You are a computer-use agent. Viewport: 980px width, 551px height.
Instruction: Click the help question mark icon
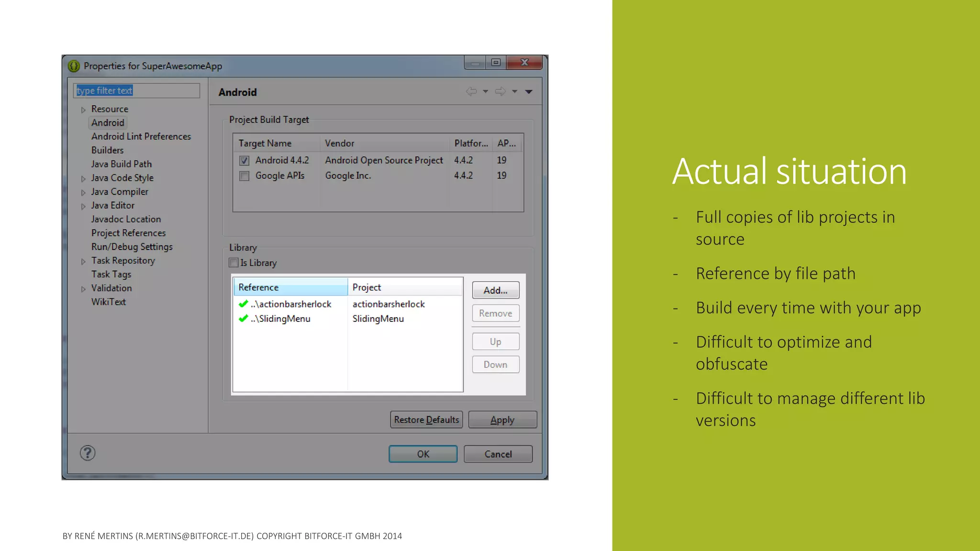tap(88, 452)
